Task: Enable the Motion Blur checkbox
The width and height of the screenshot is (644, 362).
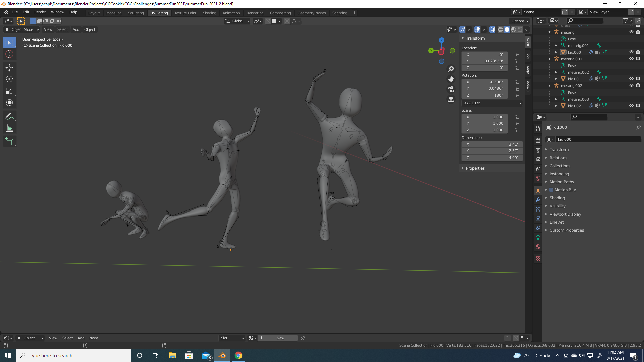Action: point(551,190)
